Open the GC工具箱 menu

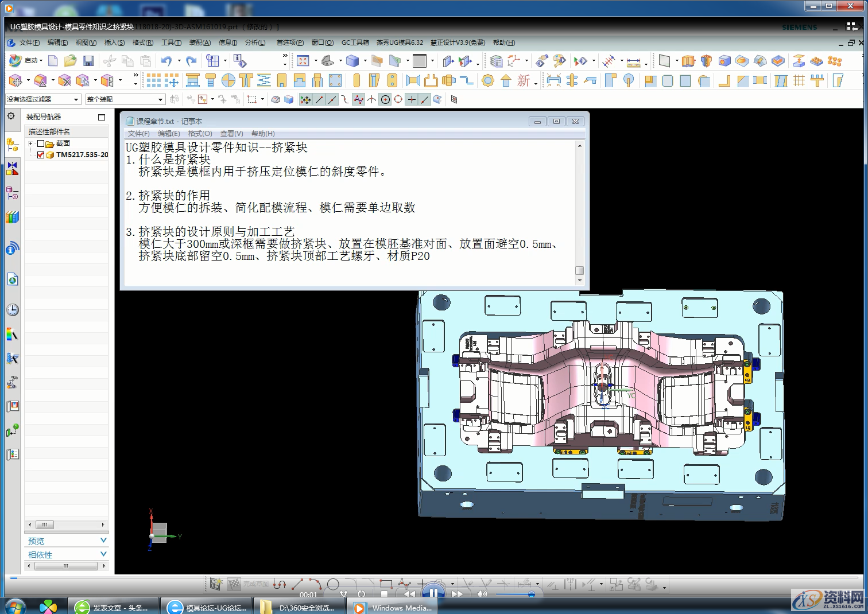[355, 42]
